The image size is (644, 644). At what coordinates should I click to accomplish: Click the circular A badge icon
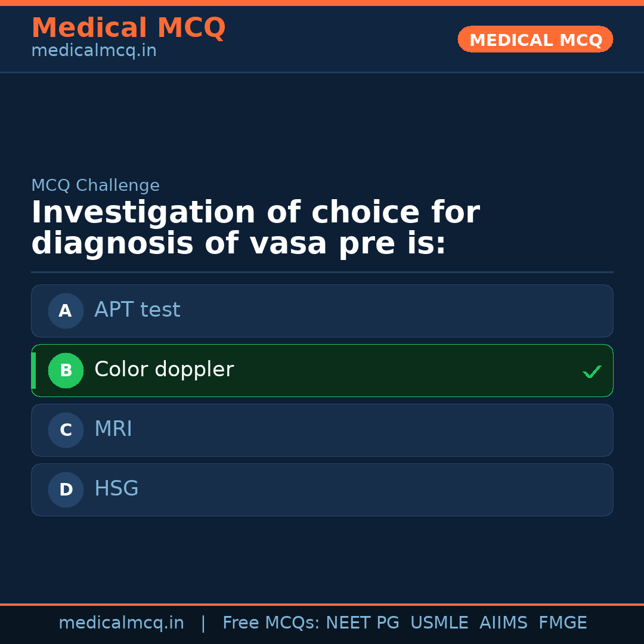point(66,311)
